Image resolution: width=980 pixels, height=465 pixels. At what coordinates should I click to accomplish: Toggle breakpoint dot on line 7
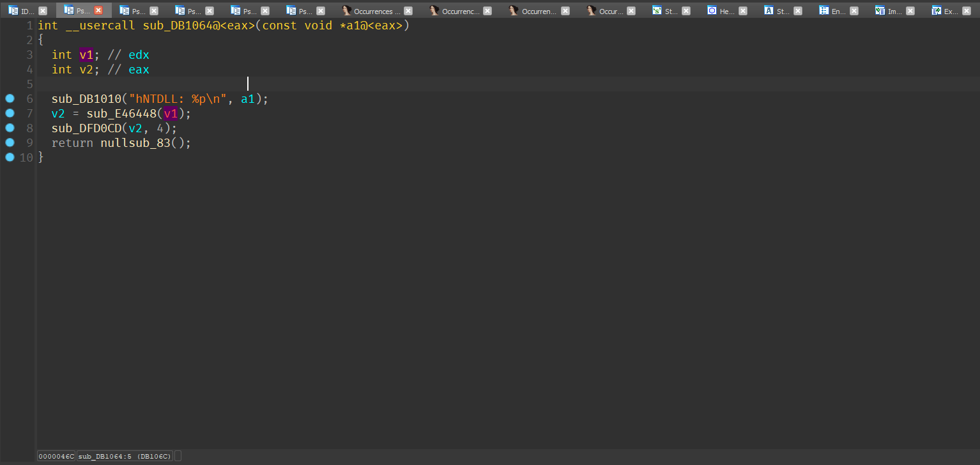(x=10, y=113)
